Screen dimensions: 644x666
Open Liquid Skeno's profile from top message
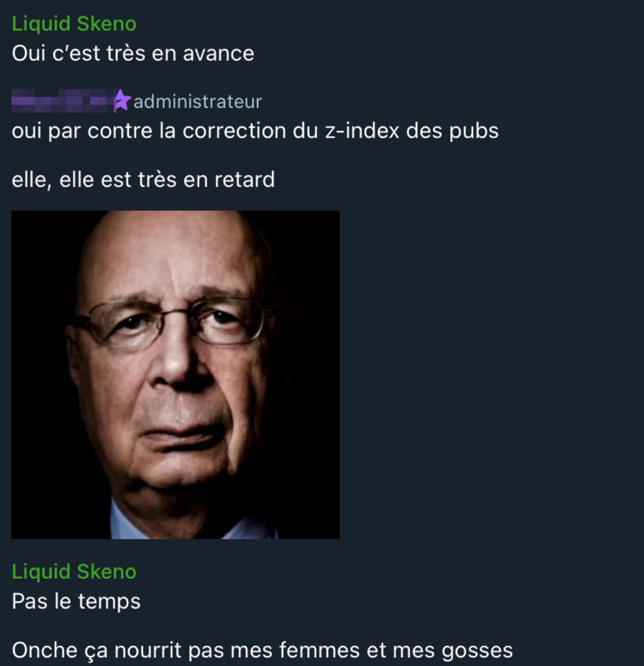pos(74,24)
